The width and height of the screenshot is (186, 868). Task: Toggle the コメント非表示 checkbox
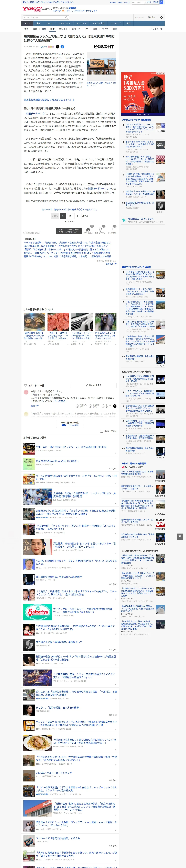pyautogui.click(x=102, y=431)
